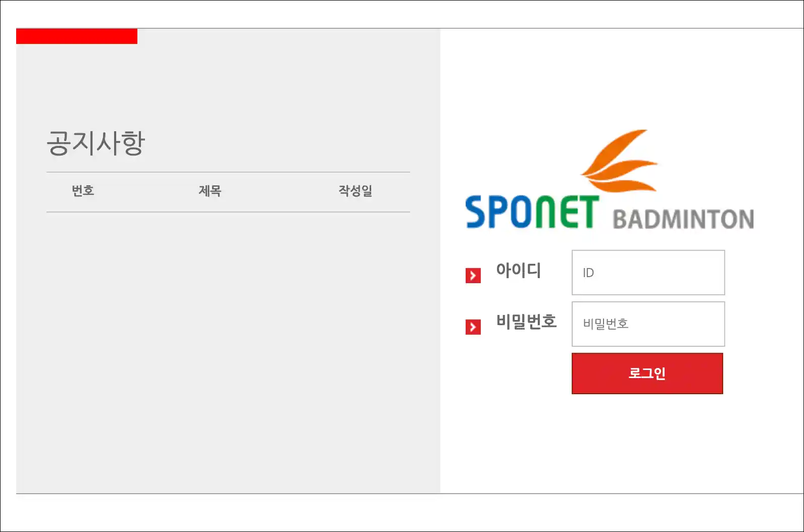The width and height of the screenshot is (804, 532).
Task: Click empty notice list below column headers
Action: (228, 348)
